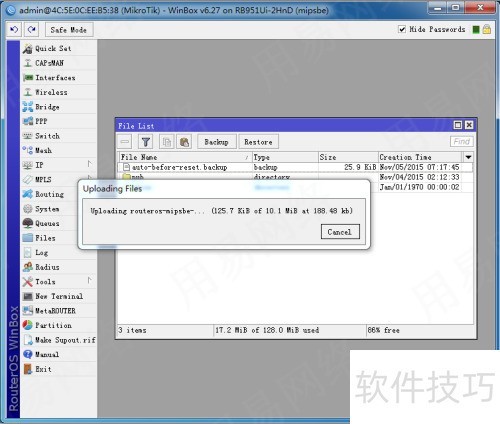The height and width of the screenshot is (424, 500).
Task: Select the auto-before-reset.backup file
Action: [180, 167]
